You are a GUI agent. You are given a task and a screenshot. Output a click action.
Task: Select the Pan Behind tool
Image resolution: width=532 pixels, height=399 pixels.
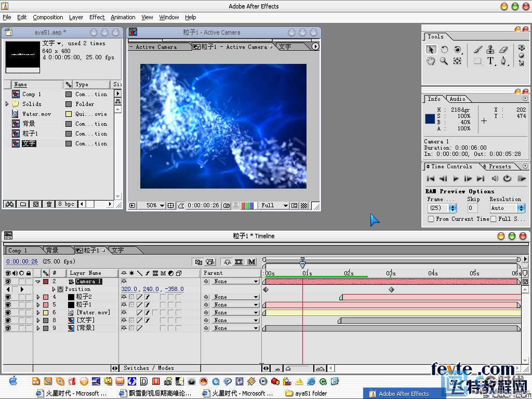point(457,61)
